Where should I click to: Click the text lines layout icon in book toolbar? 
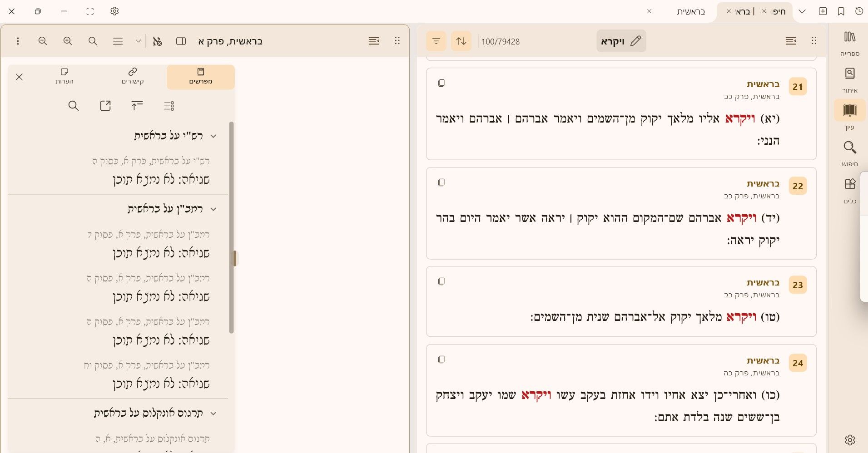point(118,41)
